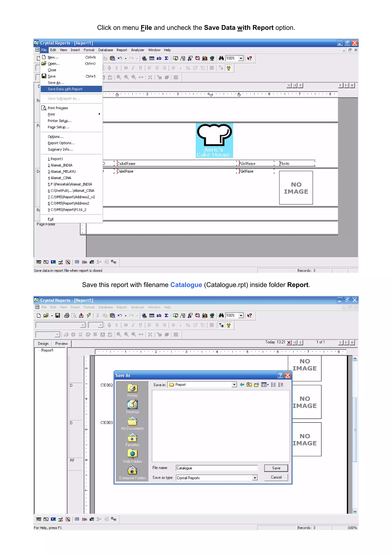Open Web Folders location in Save As sidebar

(132, 456)
